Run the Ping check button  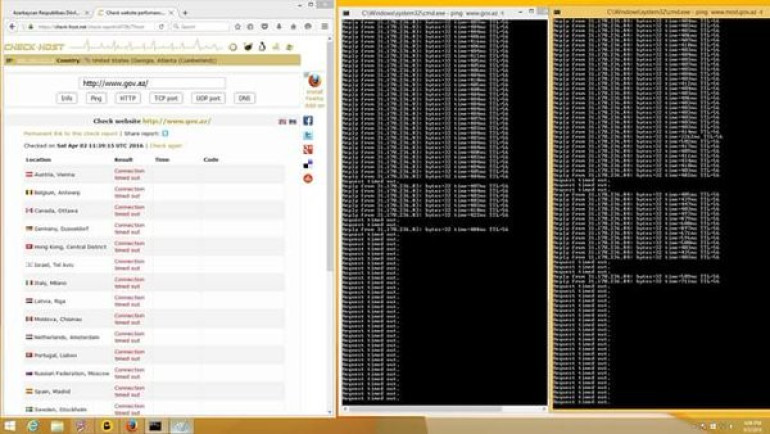pos(96,98)
